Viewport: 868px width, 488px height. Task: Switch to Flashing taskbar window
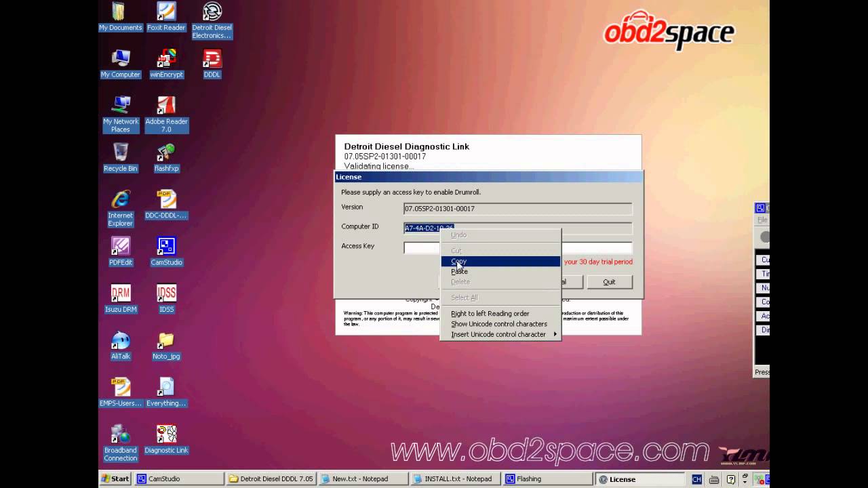tap(548, 479)
